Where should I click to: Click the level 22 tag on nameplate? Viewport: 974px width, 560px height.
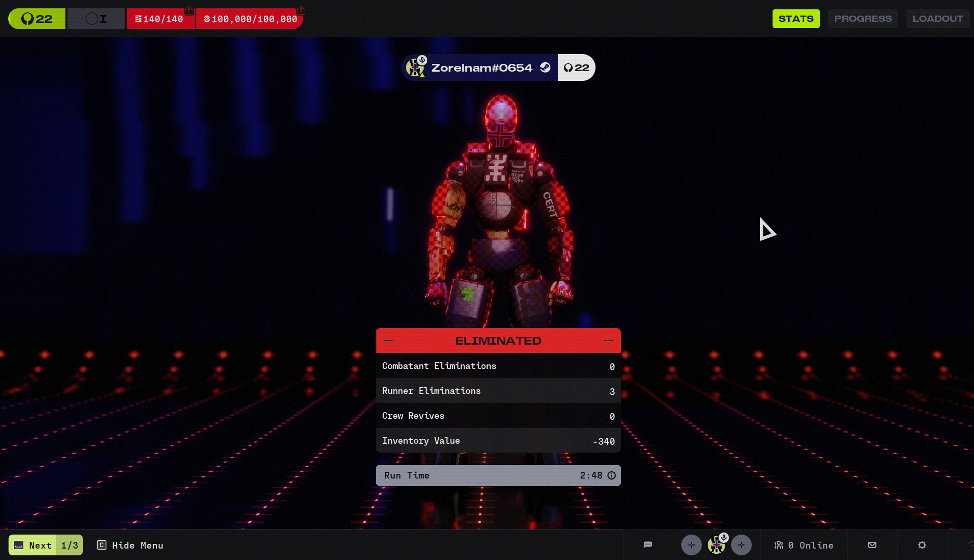pos(576,67)
